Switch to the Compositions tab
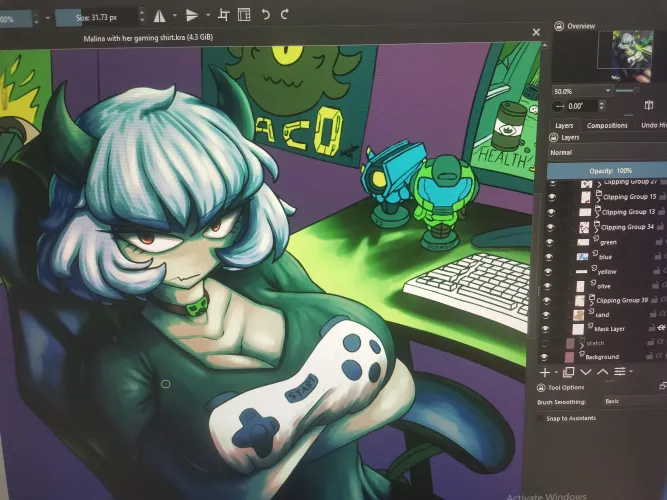Viewport: 667px width, 500px height. [x=607, y=125]
